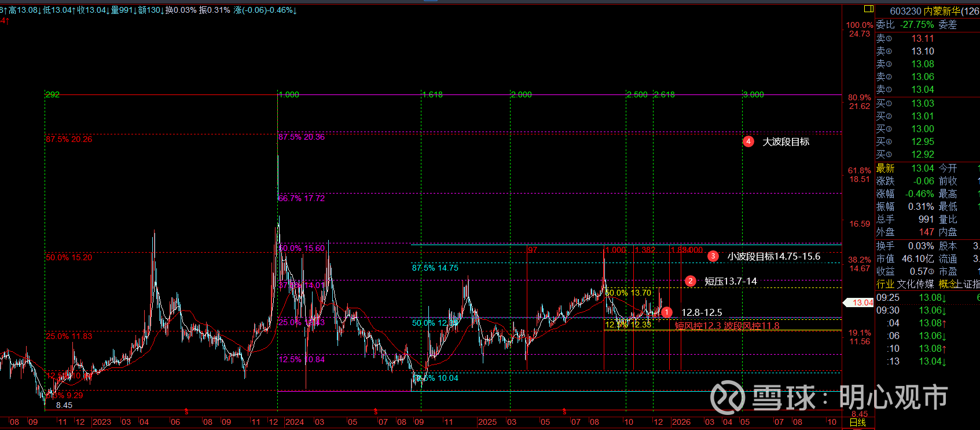Click the :13 tick trade row

[x=927, y=362]
